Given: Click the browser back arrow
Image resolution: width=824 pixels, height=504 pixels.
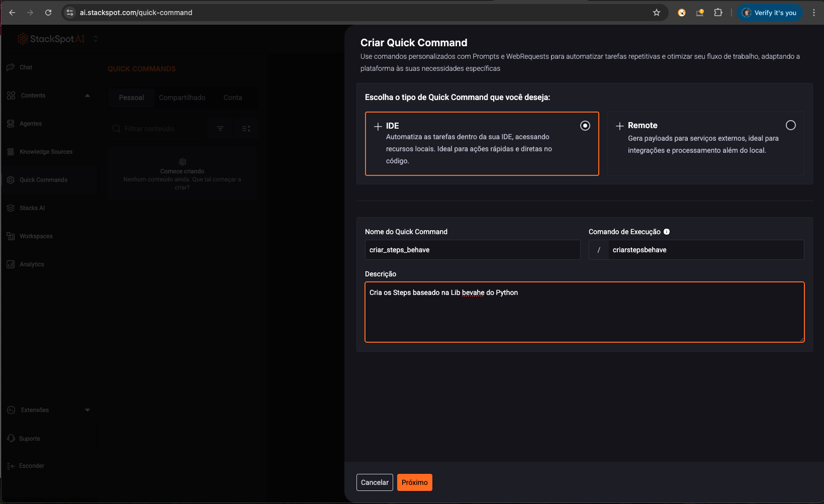Looking at the screenshot, I should pyautogui.click(x=12, y=13).
